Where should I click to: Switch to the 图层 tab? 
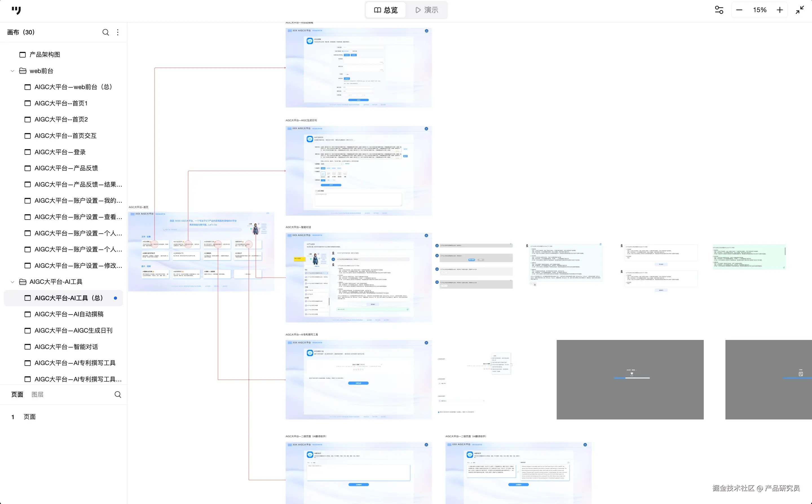(x=37, y=395)
